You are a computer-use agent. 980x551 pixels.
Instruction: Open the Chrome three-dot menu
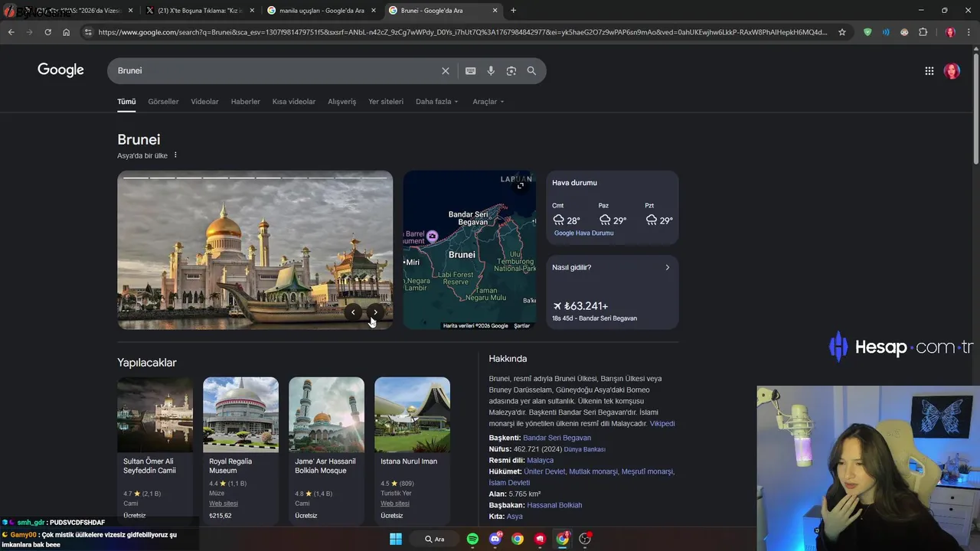[x=969, y=32]
